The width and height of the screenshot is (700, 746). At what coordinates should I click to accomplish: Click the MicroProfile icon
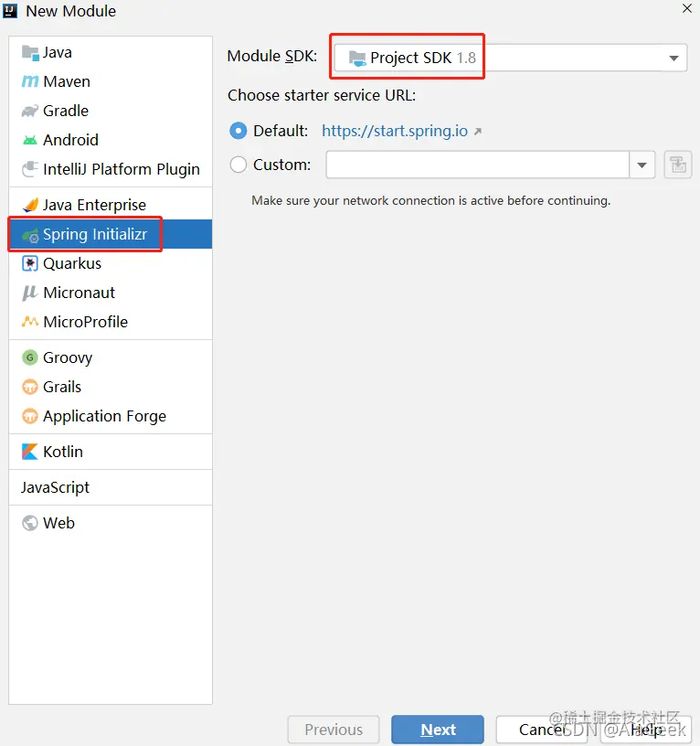[x=30, y=322]
